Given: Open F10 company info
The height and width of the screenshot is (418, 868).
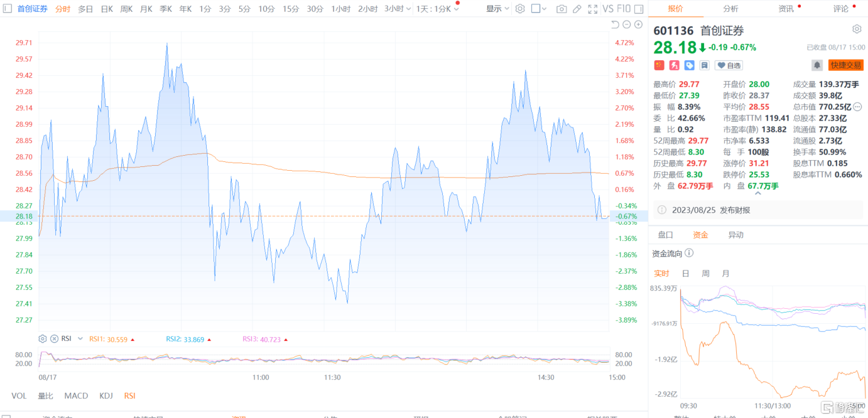Looking at the screenshot, I should (623, 9).
